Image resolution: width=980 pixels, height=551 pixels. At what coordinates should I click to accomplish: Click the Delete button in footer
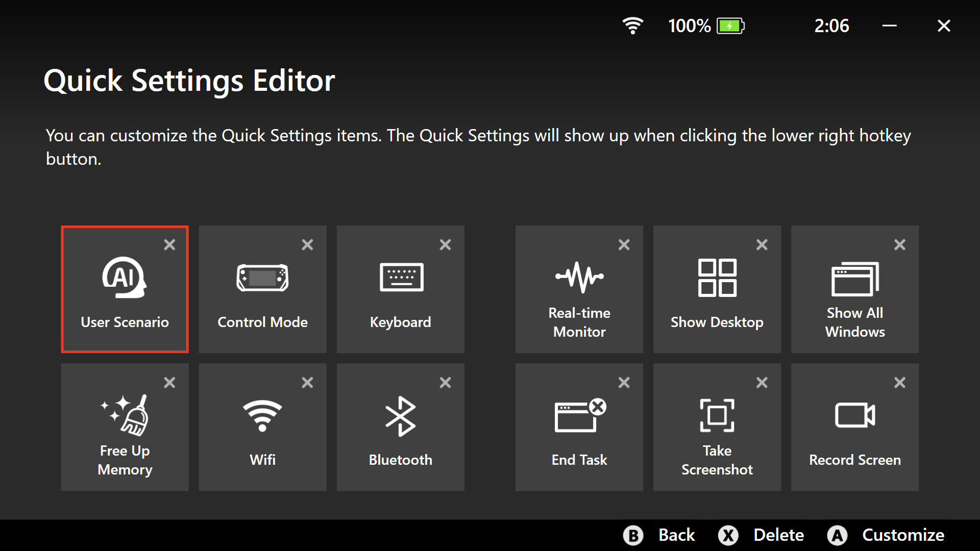(x=762, y=535)
